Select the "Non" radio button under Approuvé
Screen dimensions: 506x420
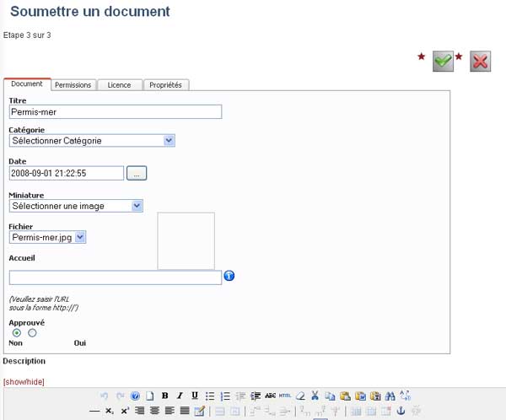pos(17,332)
